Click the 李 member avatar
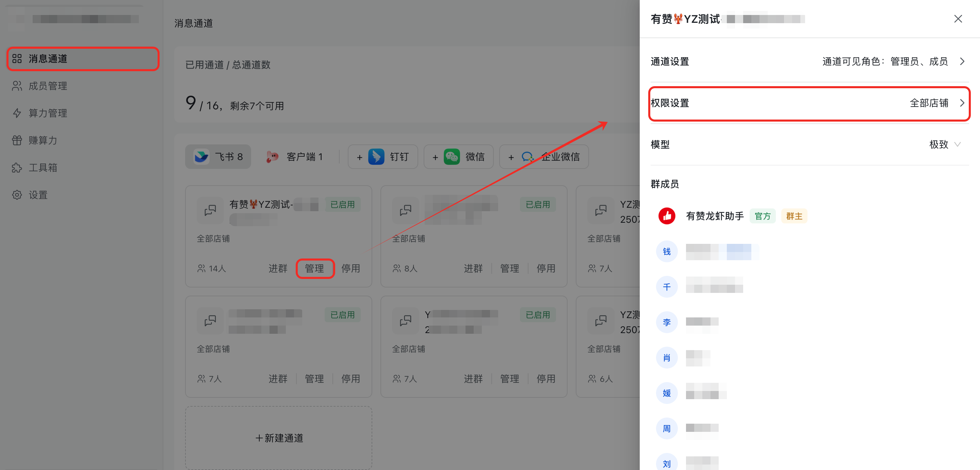Image resolution: width=980 pixels, height=470 pixels. [667, 322]
